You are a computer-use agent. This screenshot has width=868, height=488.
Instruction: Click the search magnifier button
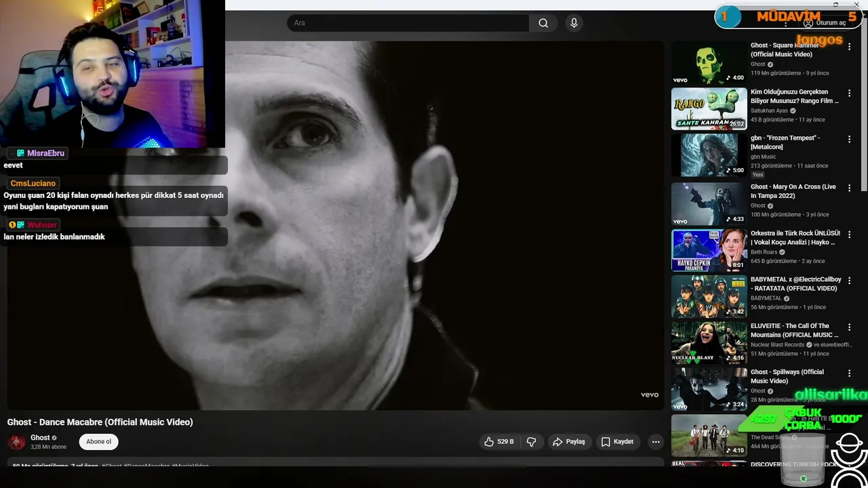543,23
